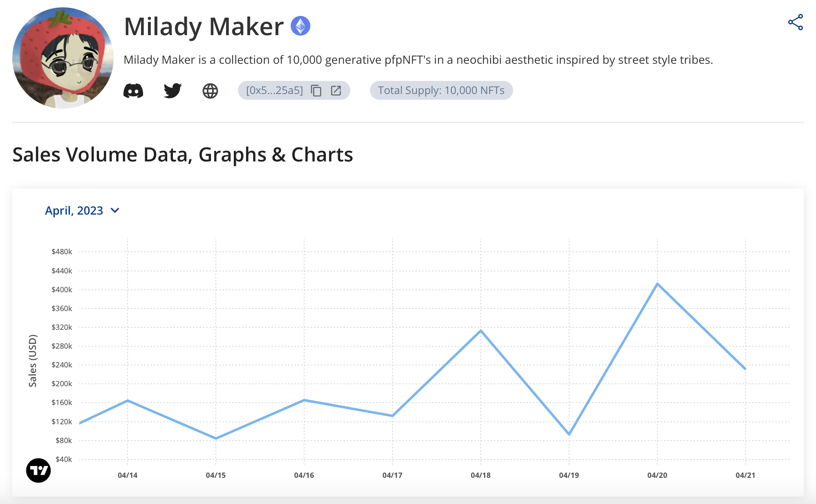This screenshot has height=504, width=816.
Task: Click the 04/18 data point on chart
Action: (x=481, y=330)
